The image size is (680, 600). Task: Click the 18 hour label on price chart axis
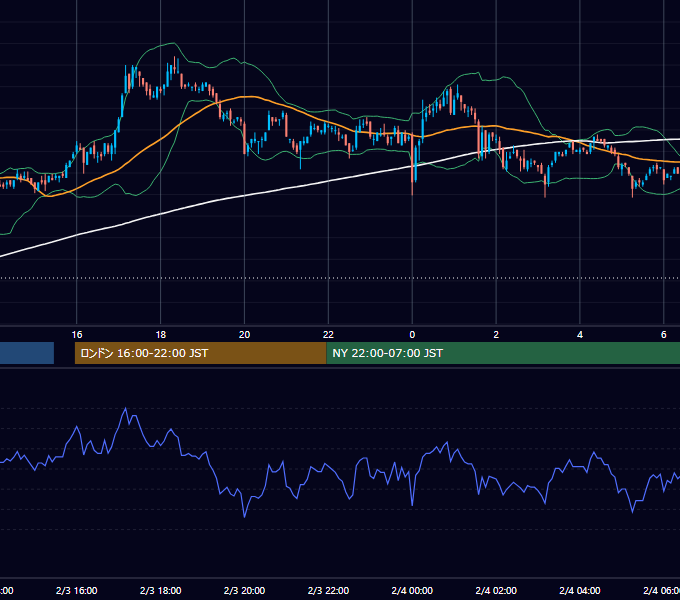click(160, 335)
